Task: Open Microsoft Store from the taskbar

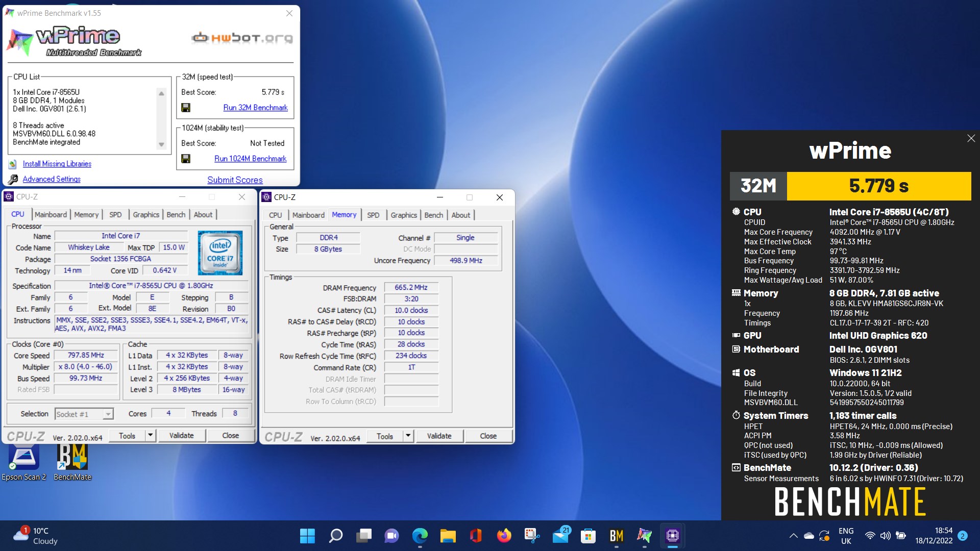Action: (588, 536)
